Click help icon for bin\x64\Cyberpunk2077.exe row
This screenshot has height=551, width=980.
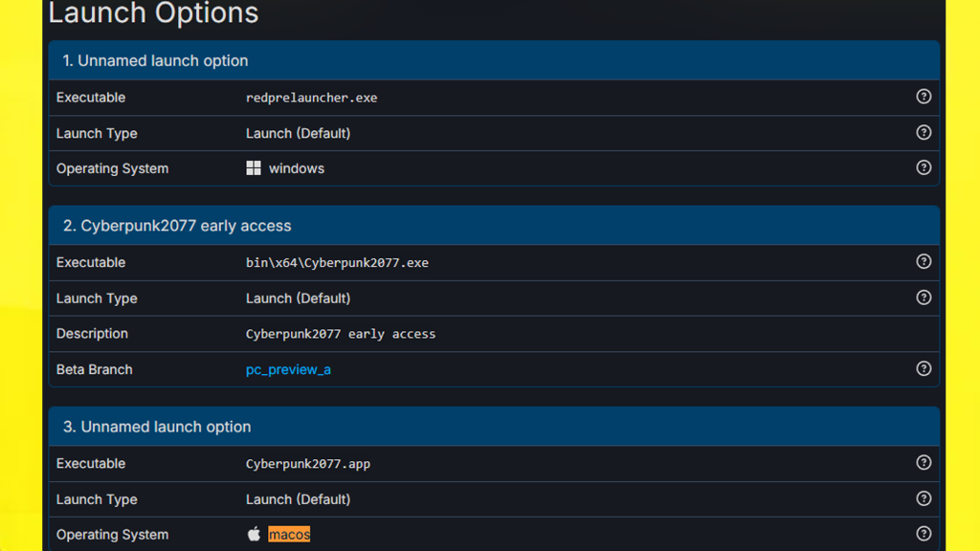924,262
